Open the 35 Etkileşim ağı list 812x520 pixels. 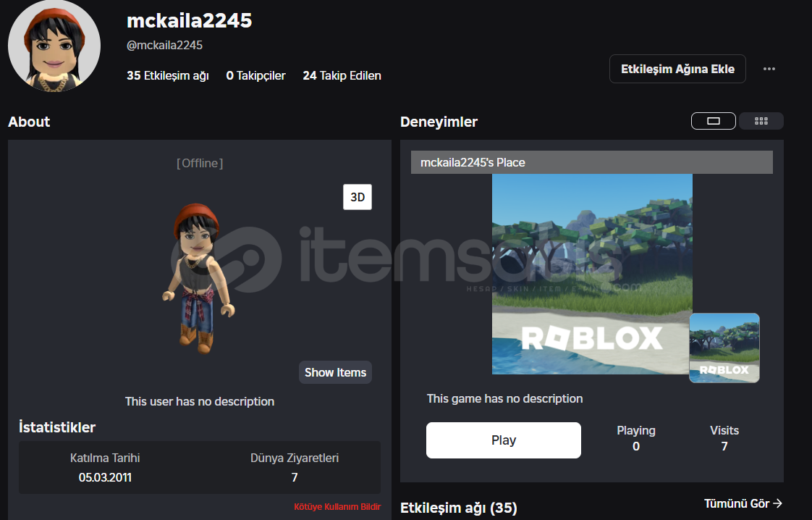168,76
